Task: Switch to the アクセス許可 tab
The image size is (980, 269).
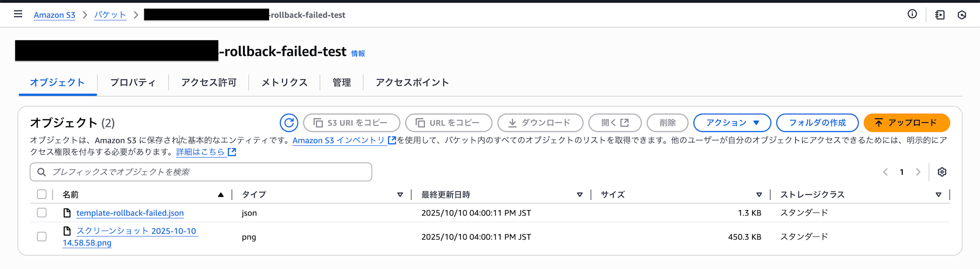Action: 209,82
